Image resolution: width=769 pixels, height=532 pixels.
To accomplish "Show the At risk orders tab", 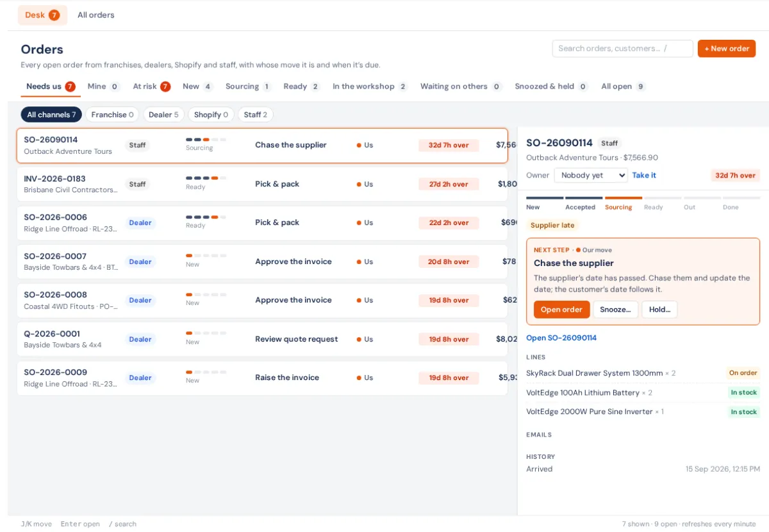I will click(x=151, y=87).
